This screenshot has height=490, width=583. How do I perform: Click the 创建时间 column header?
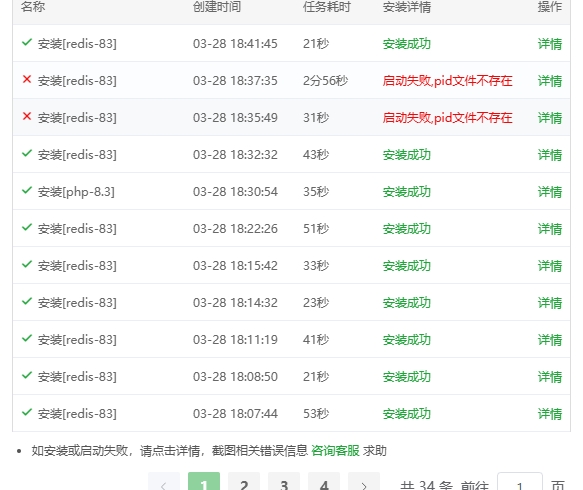coord(217,7)
